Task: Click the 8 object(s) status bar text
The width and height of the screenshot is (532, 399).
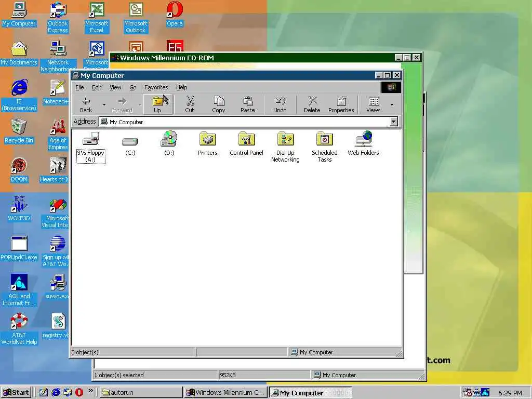Action: [85, 352]
